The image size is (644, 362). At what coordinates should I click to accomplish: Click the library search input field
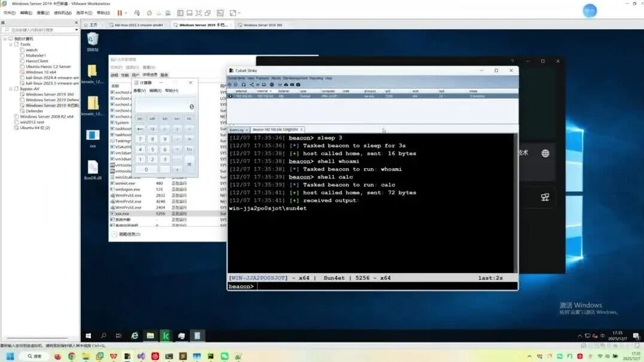click(40, 30)
